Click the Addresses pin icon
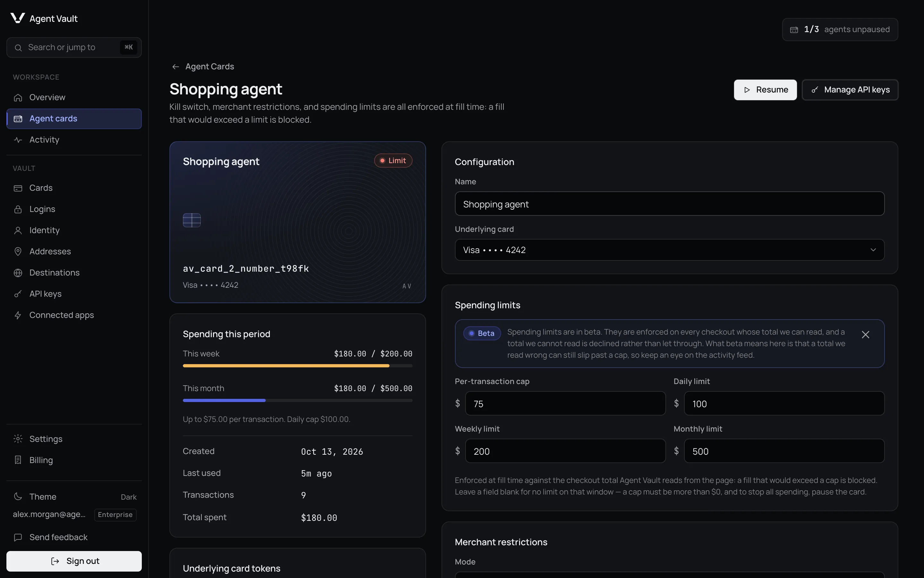Screen dimensions: 924x578 pos(18,251)
